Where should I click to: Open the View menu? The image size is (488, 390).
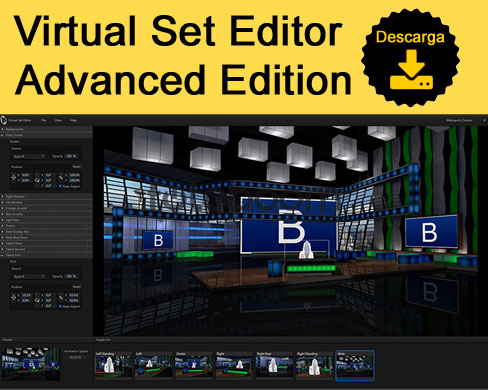(58, 120)
